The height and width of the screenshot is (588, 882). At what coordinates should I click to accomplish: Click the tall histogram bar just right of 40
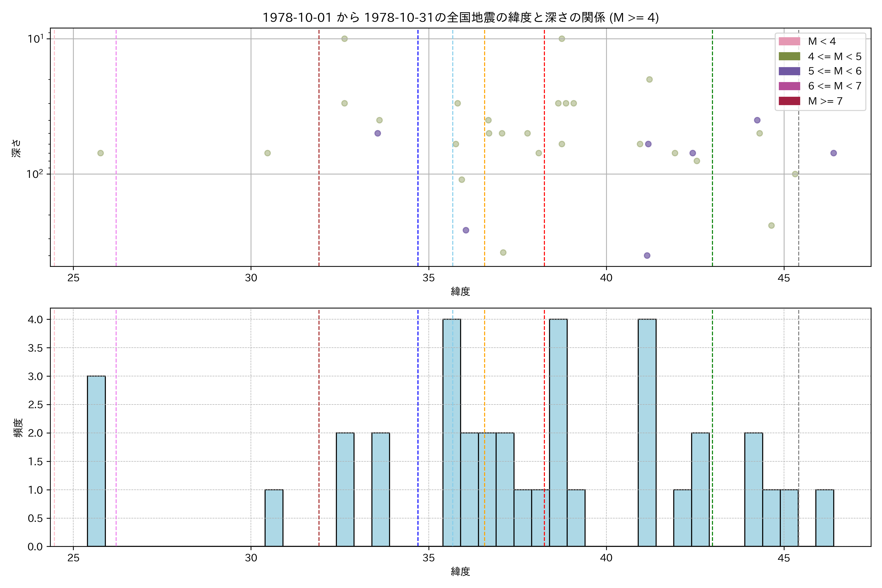[647, 432]
